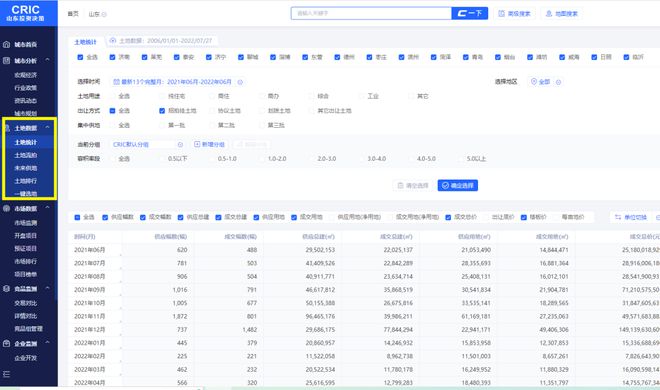Screen dimensions: 660x390
Task: Click the advanced search document icon
Action: click(x=501, y=13)
